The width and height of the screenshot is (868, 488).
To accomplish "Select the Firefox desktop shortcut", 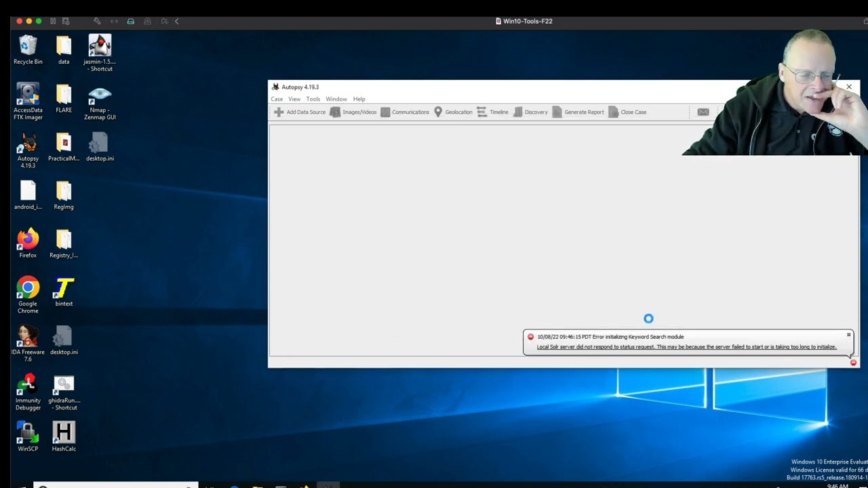I will click(x=28, y=243).
